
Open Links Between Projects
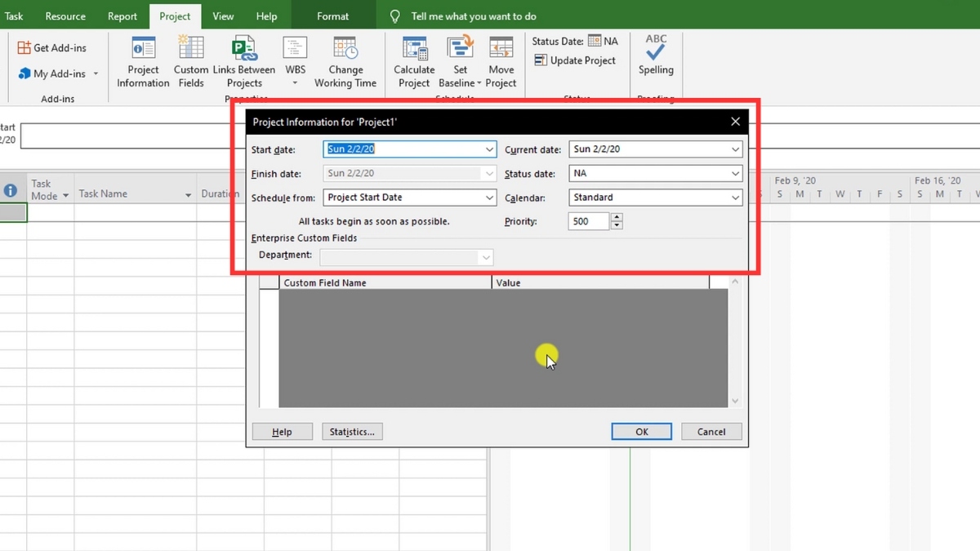point(244,62)
